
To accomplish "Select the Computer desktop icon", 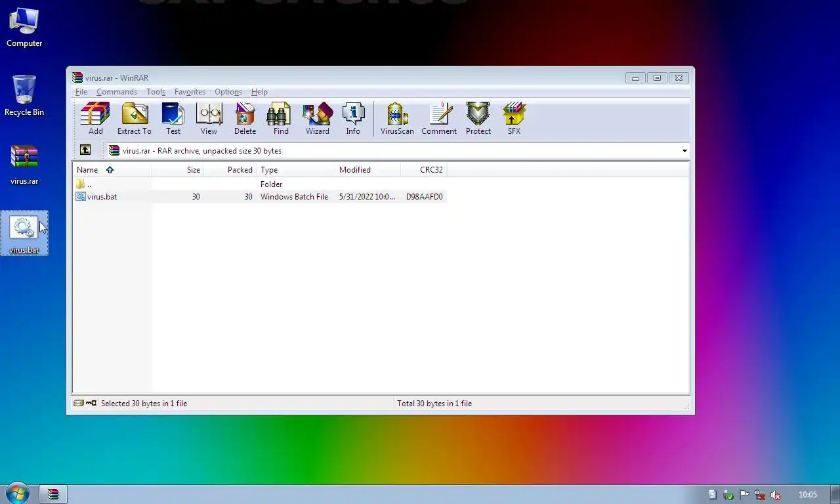I will [x=24, y=28].
